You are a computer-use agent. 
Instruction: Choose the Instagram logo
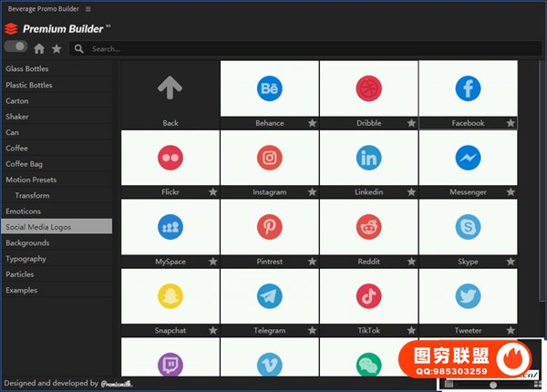270,158
